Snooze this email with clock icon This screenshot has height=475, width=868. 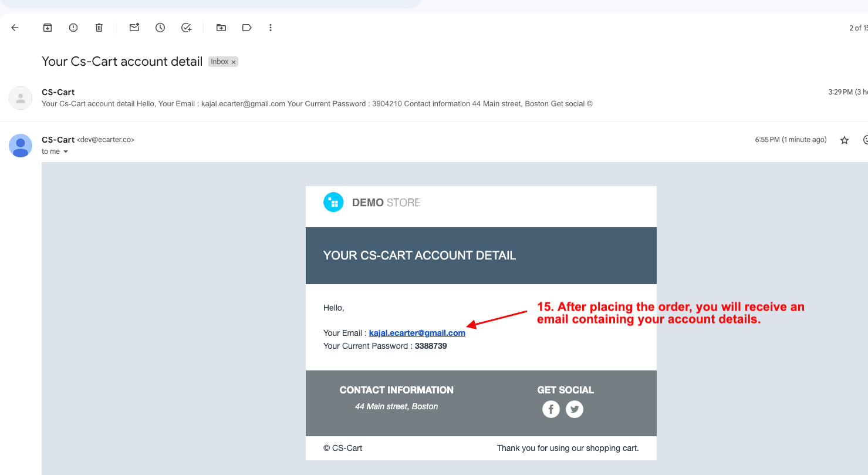(160, 28)
